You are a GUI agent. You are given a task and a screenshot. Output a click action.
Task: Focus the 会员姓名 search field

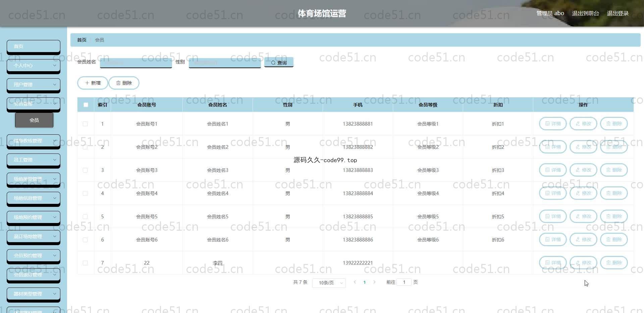pos(136,62)
